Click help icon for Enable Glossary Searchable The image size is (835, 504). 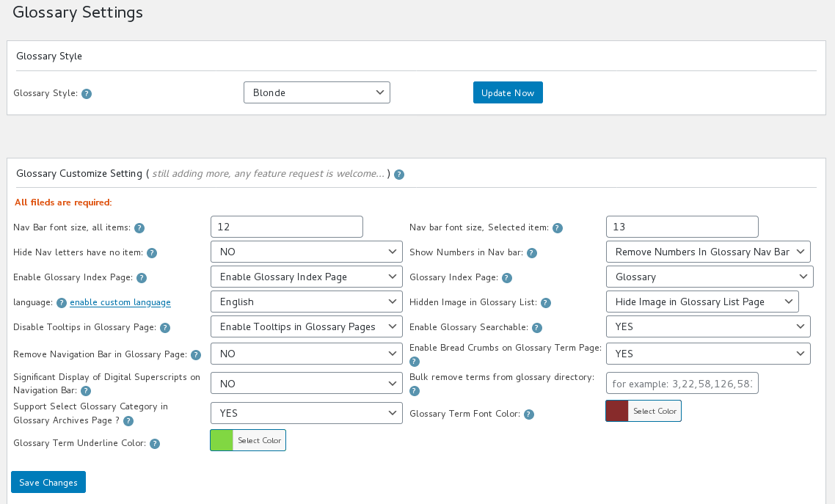pyautogui.click(x=537, y=328)
